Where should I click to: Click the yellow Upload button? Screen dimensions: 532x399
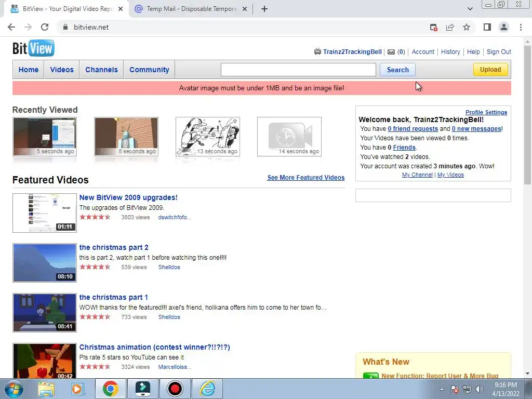(490, 69)
